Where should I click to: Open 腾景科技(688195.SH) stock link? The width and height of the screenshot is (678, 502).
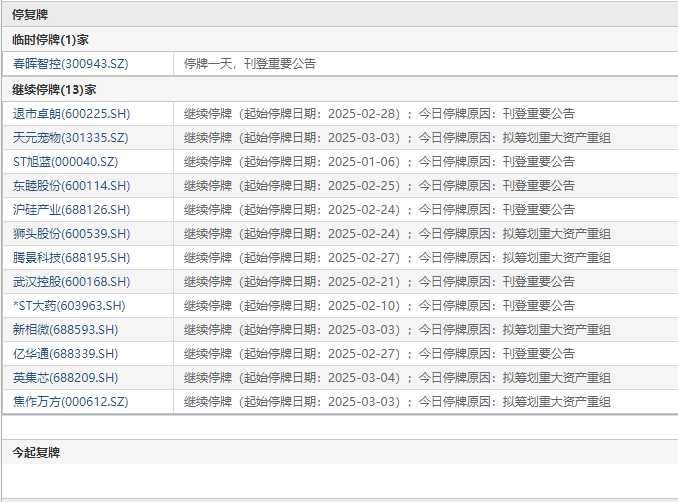[x=71, y=258]
